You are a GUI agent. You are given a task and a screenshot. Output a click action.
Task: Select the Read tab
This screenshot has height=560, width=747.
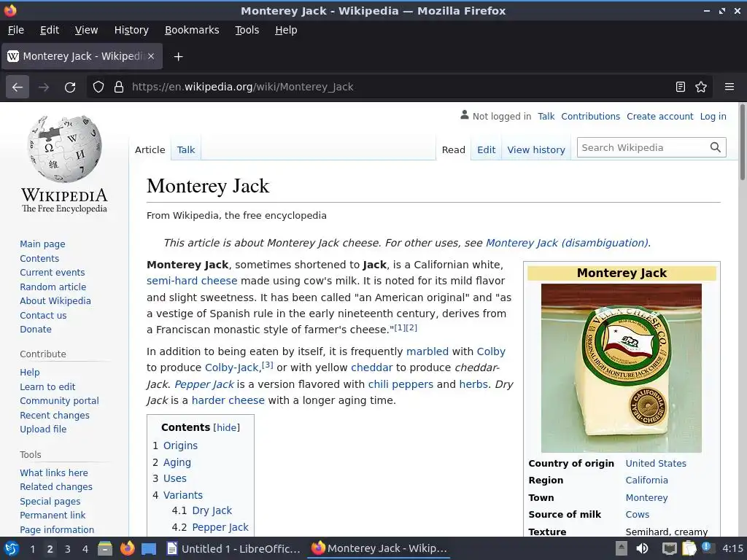click(x=453, y=150)
